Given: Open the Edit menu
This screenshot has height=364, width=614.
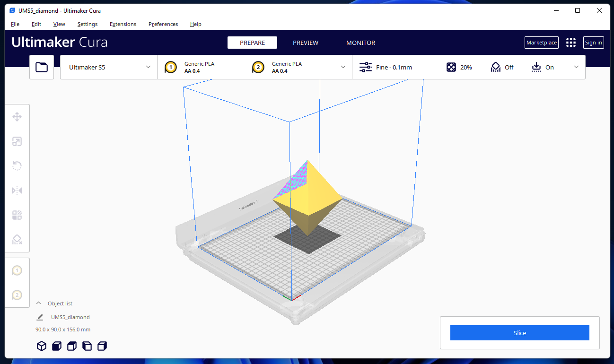Looking at the screenshot, I should [36, 24].
